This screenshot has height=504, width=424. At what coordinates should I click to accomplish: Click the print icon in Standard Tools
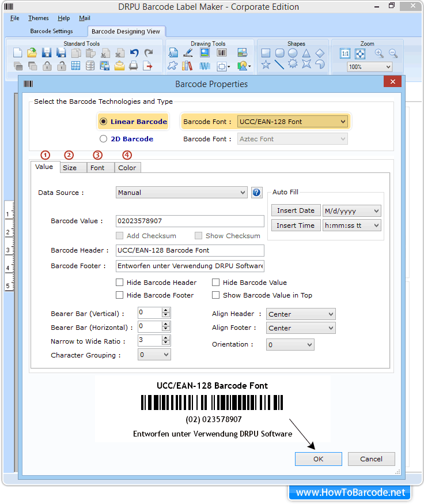click(x=134, y=66)
